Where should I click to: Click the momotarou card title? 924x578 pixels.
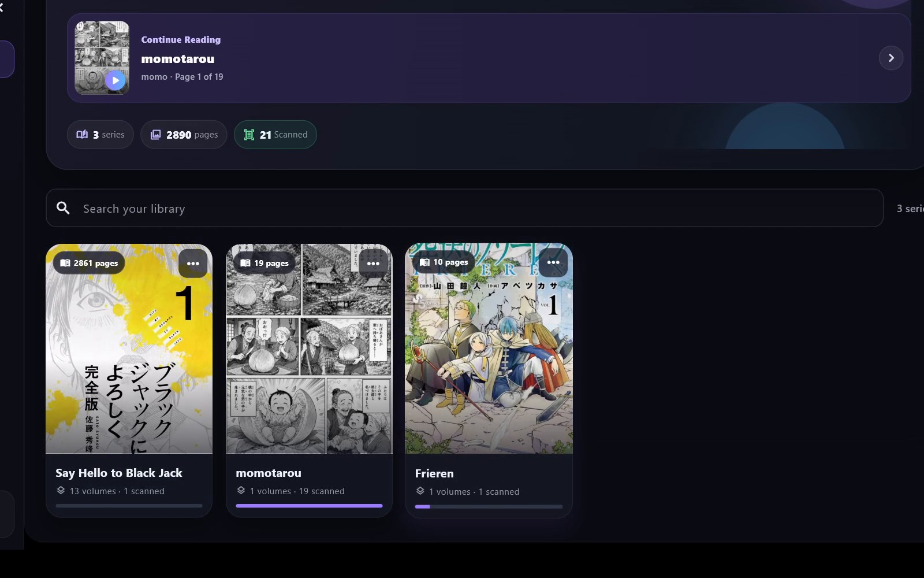(269, 473)
